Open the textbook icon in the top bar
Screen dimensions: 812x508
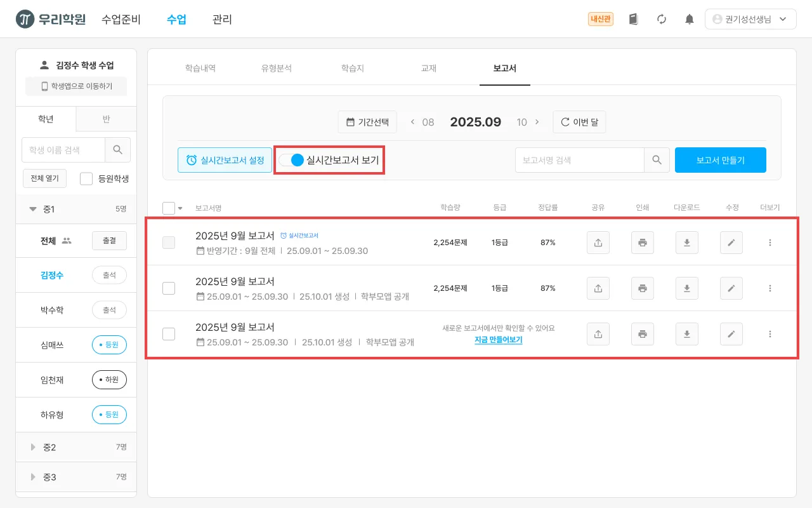pyautogui.click(x=633, y=19)
